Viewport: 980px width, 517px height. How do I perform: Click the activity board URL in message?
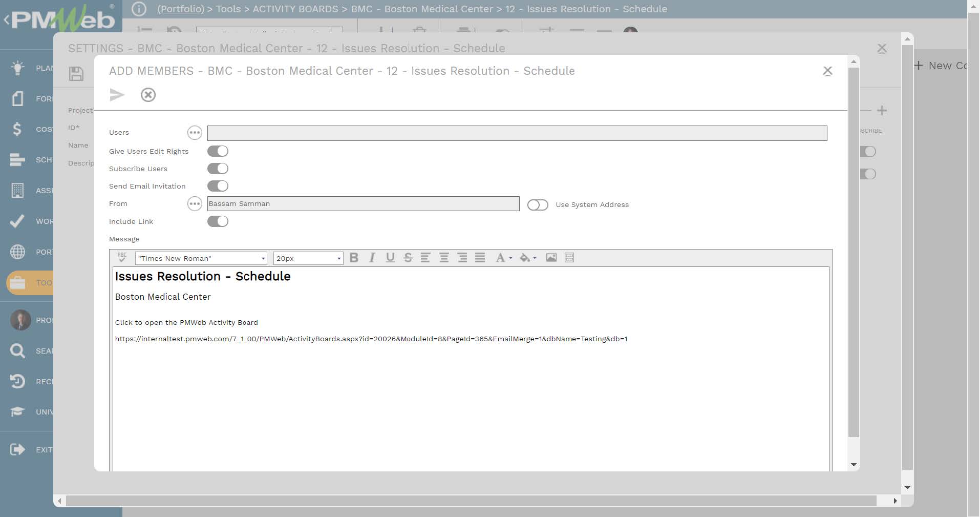click(x=371, y=339)
